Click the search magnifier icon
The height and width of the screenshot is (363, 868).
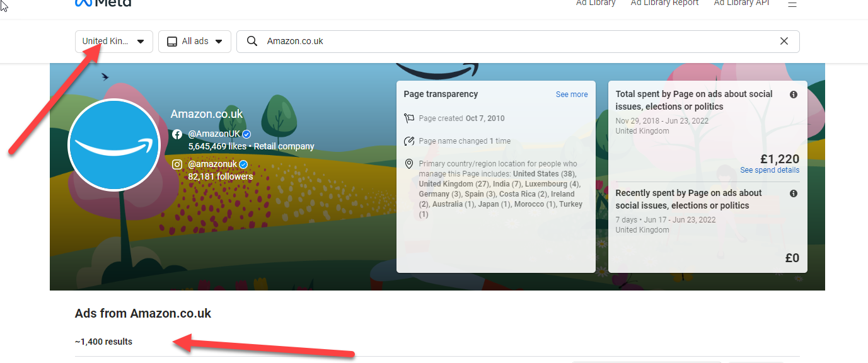(x=252, y=41)
